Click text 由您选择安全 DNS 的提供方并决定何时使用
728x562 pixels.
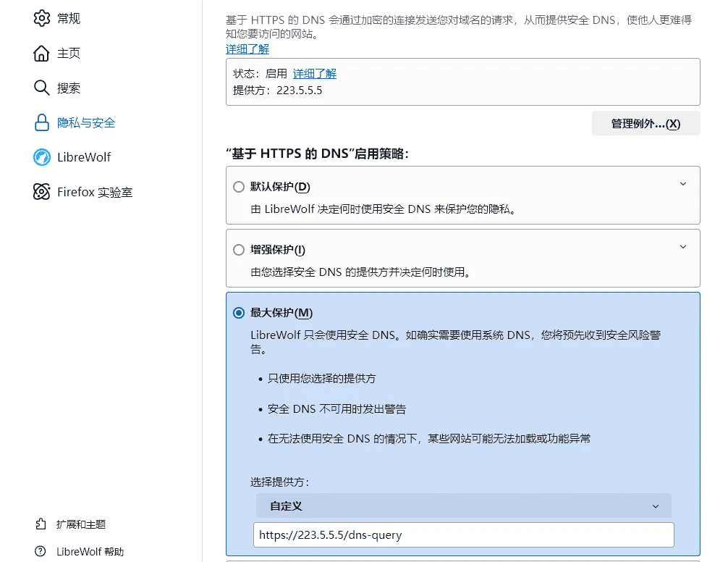coord(361,272)
